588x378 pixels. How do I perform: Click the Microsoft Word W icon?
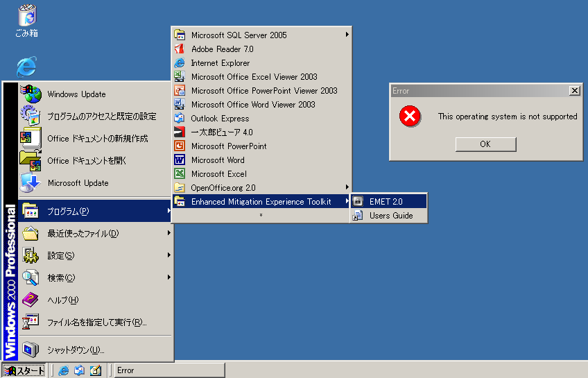180,160
